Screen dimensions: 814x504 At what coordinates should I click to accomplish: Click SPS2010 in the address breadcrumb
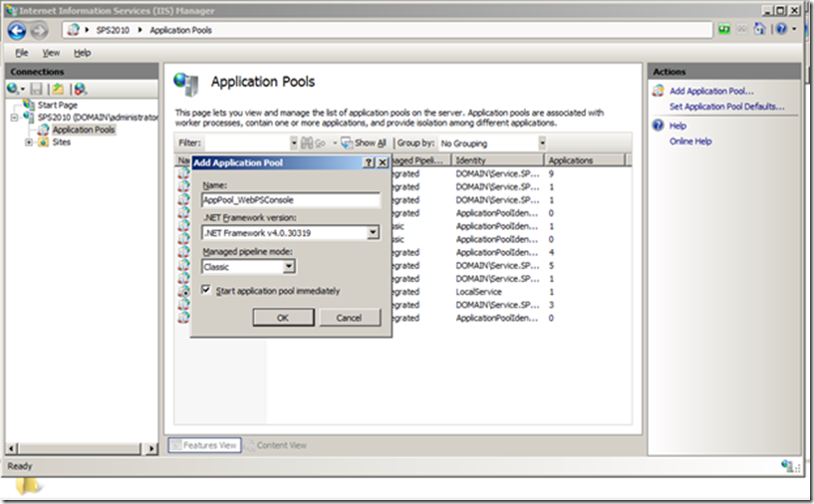pos(113,30)
